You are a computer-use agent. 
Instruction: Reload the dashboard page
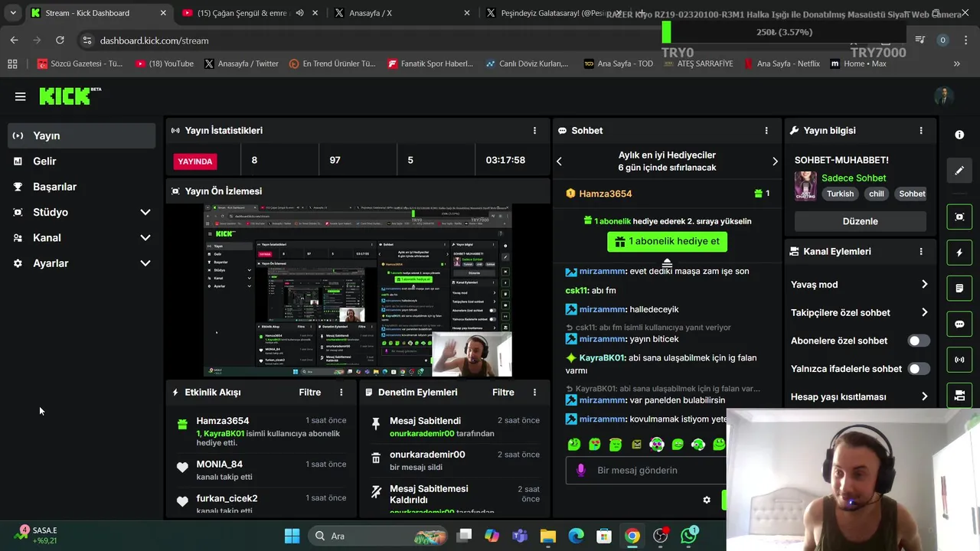tap(60, 40)
